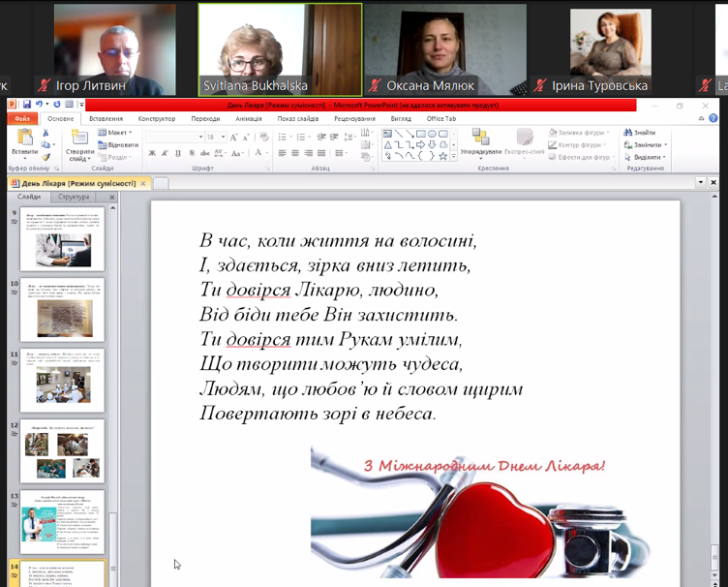Image resolution: width=728 pixels, height=587 pixels.
Task: Toggle Justify text alignment
Action: pos(321,153)
